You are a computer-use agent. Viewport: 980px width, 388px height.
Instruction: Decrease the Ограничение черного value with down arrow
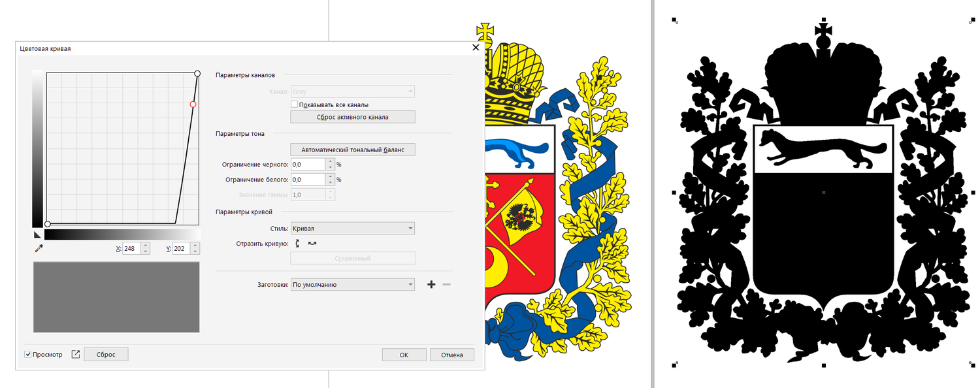331,167
